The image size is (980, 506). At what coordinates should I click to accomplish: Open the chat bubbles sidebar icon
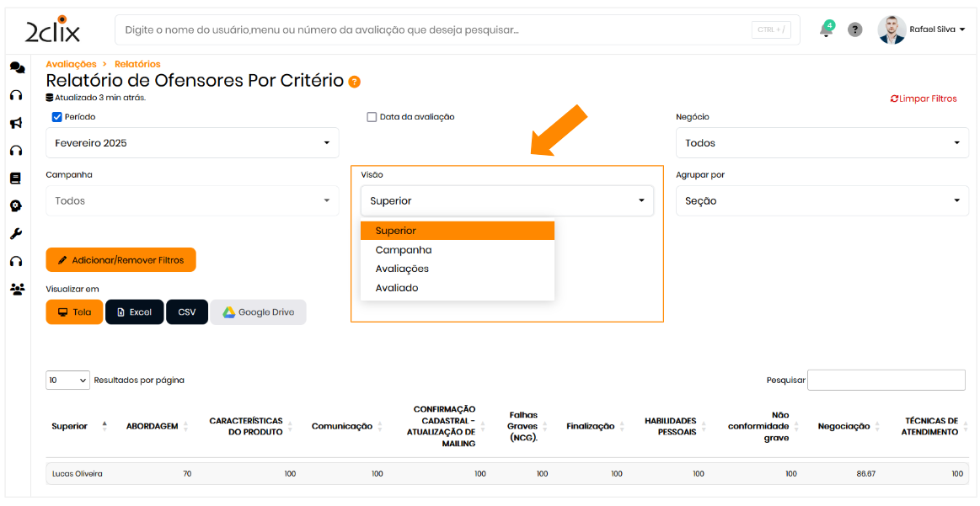coord(16,67)
